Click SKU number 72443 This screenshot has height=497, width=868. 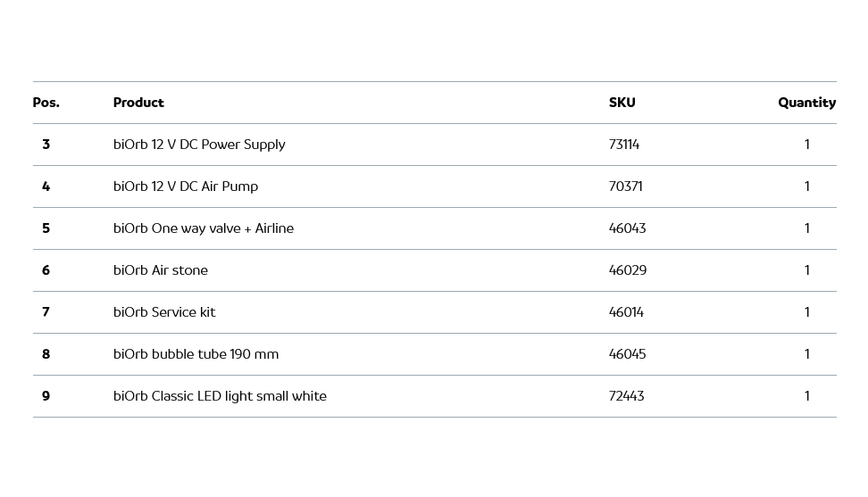tap(626, 396)
